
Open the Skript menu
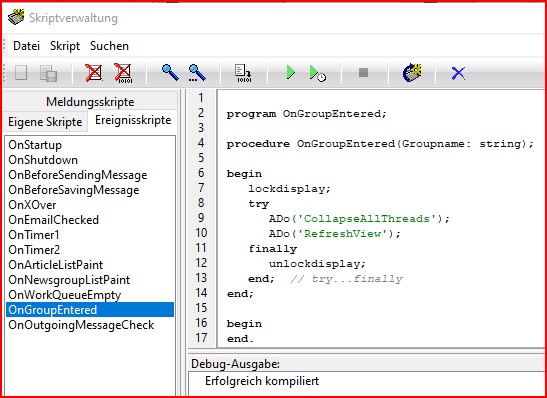(x=65, y=46)
